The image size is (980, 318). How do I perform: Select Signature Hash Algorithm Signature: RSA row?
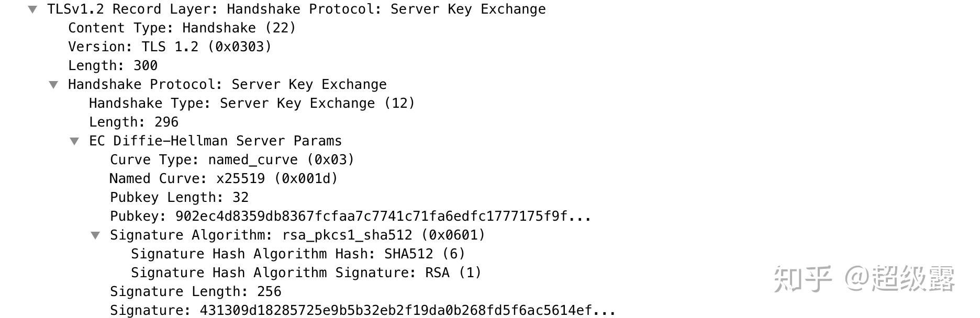(x=306, y=273)
